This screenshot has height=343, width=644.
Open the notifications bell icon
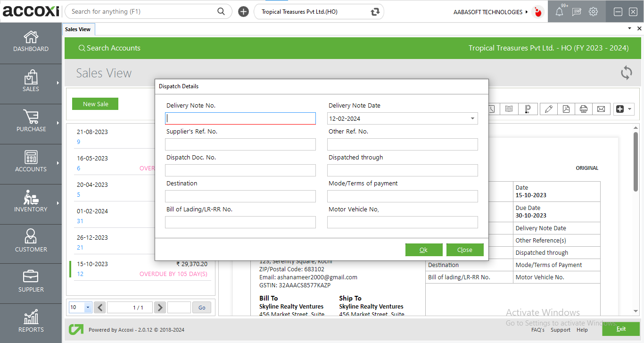[x=559, y=12]
